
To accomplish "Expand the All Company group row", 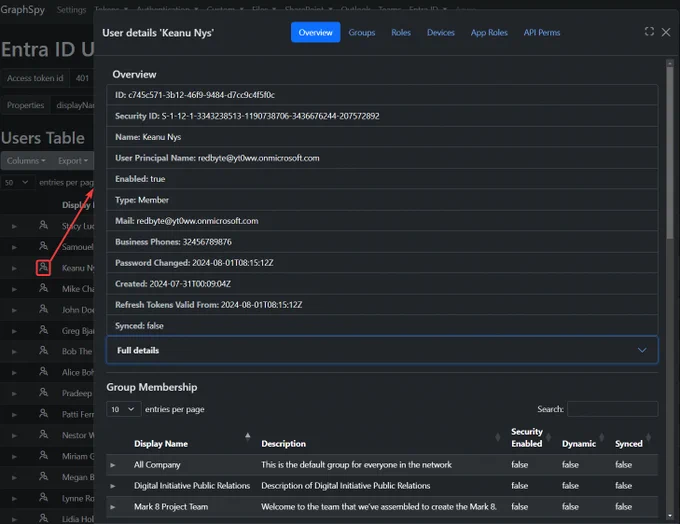I will (113, 465).
